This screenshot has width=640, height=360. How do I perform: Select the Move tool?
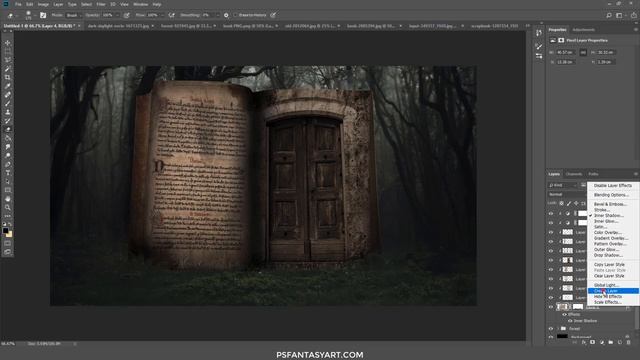[x=7, y=43]
